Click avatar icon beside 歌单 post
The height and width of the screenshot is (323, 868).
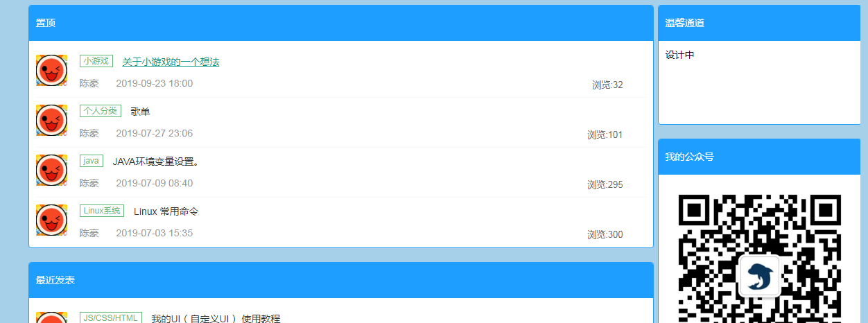[x=51, y=120]
